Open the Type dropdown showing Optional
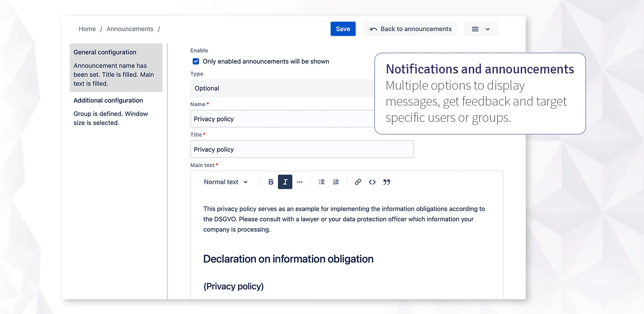 point(282,88)
